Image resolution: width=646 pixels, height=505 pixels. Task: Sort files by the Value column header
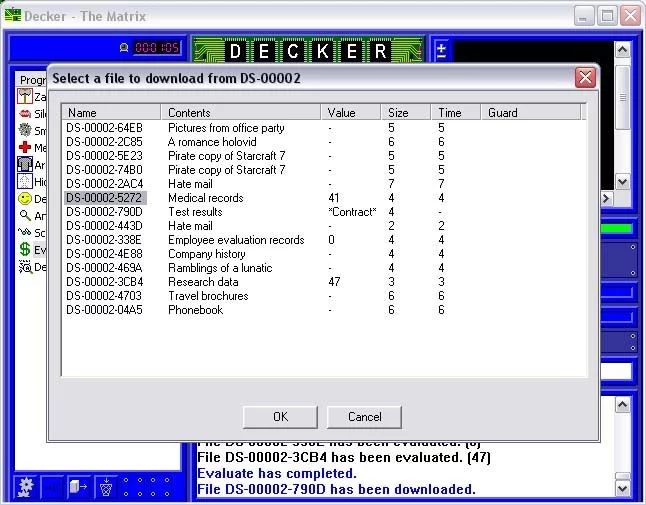pos(352,113)
